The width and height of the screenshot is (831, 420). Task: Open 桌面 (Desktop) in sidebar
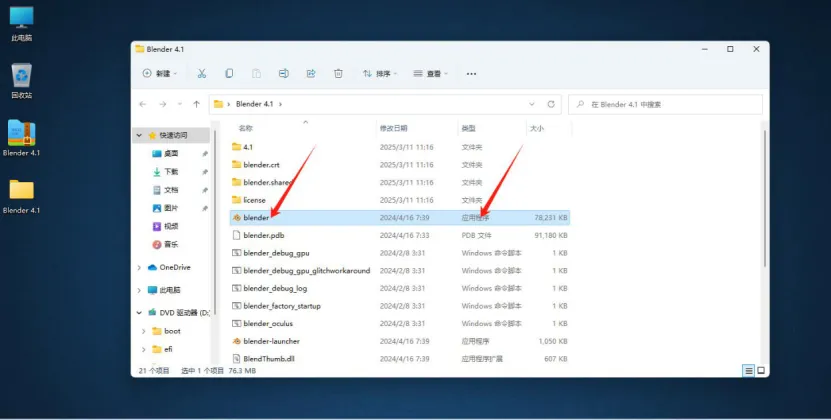[171, 153]
